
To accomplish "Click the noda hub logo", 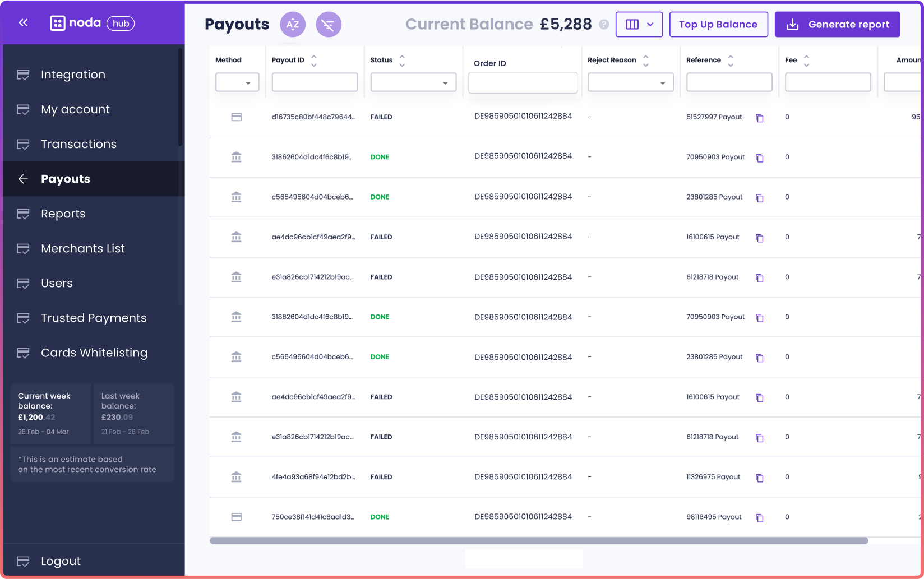I will [x=93, y=23].
